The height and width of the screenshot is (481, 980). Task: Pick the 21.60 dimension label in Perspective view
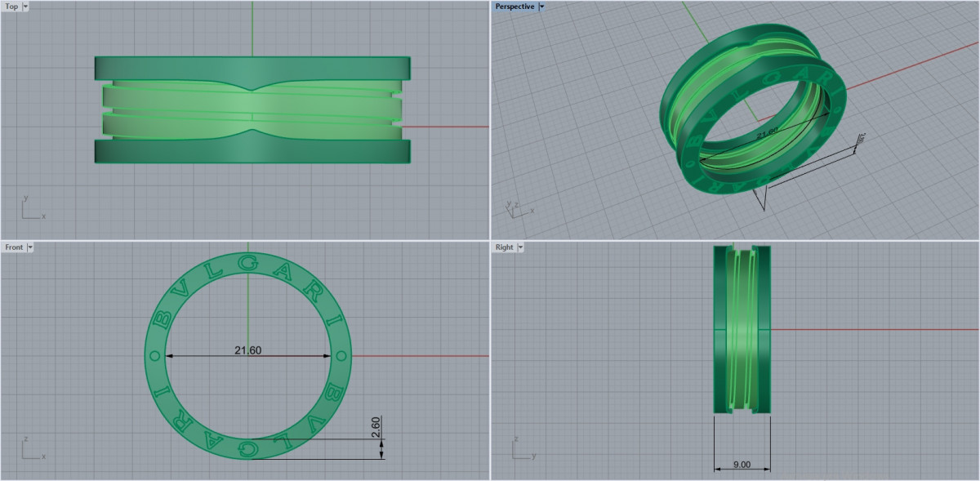coord(767,133)
